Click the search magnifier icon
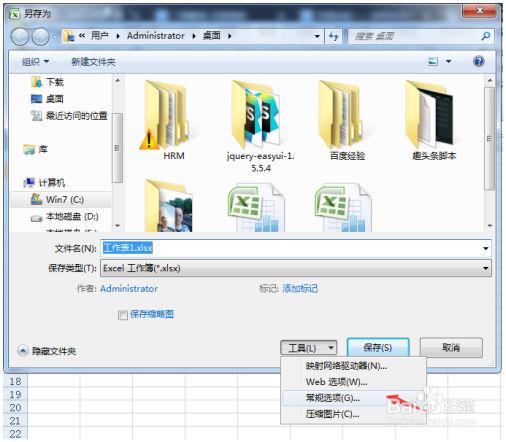The height and width of the screenshot is (442, 506). pos(486,36)
